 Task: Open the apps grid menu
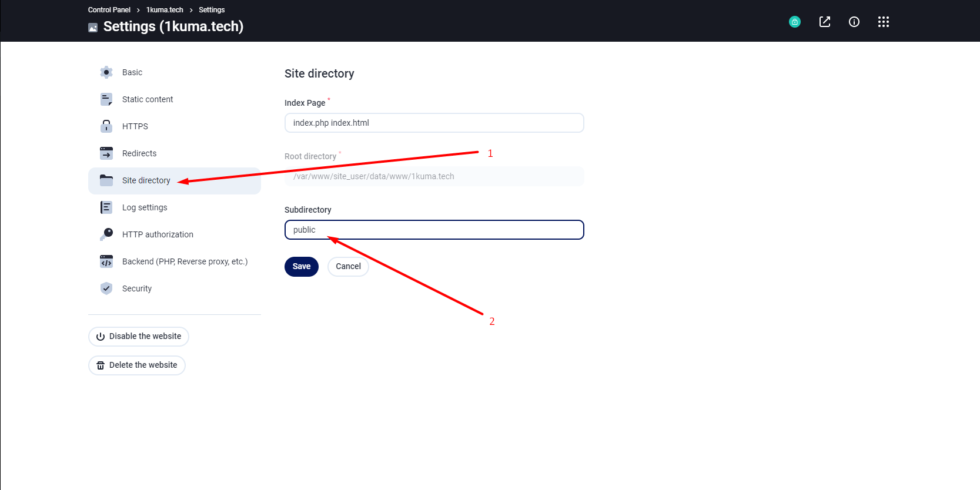click(884, 22)
